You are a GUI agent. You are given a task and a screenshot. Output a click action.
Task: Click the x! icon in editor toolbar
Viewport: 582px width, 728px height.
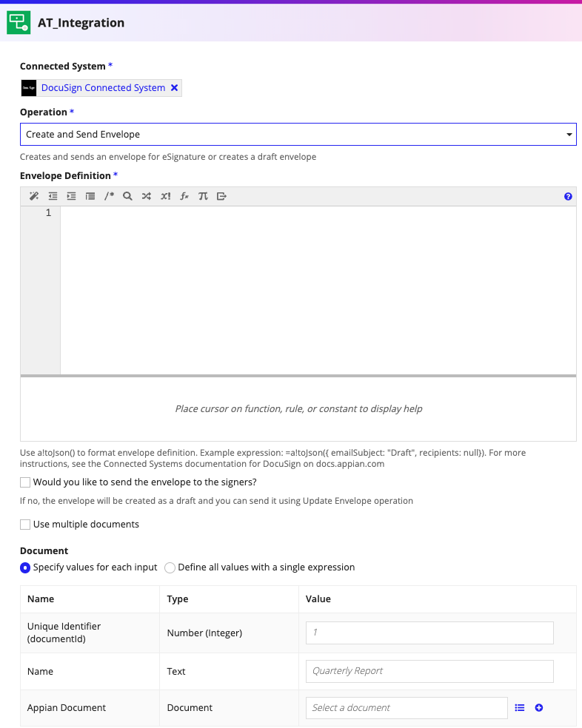click(165, 196)
